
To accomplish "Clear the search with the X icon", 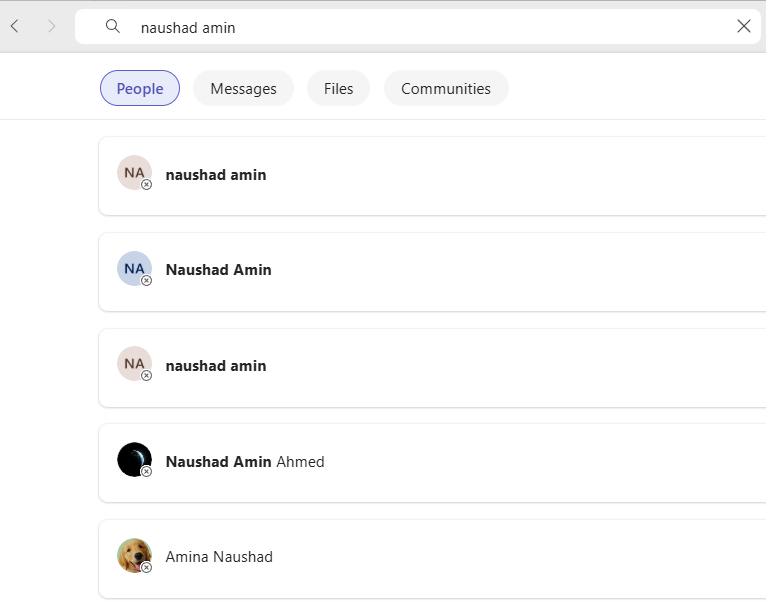I will [x=744, y=26].
